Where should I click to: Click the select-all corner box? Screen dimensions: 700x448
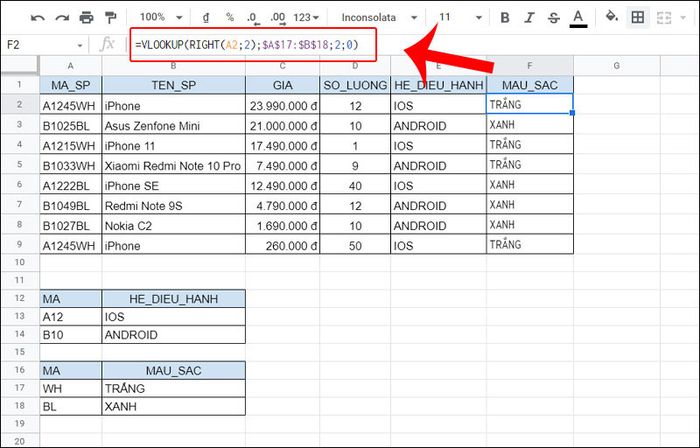pos(20,66)
